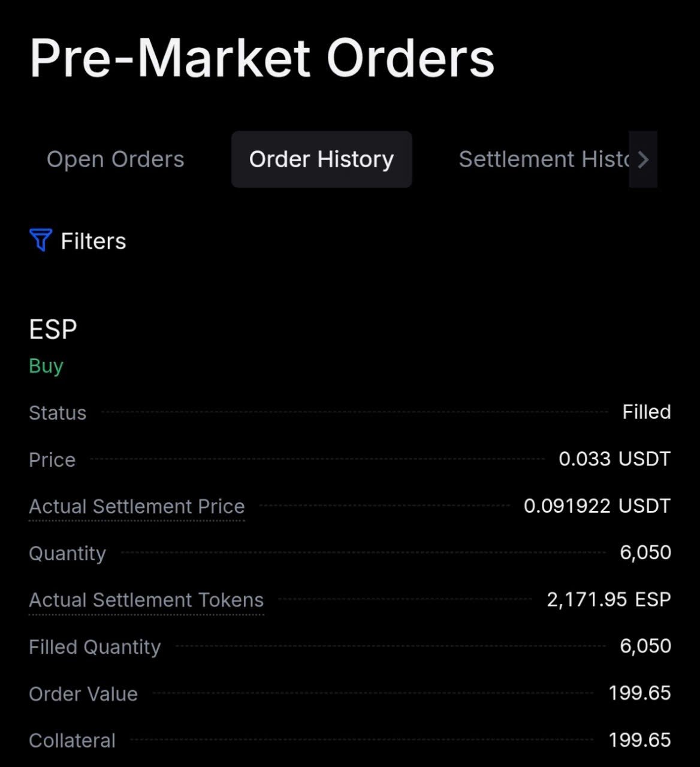700x767 pixels.
Task: Click the 2,171.95 ESP settlement tokens value
Action: (608, 599)
